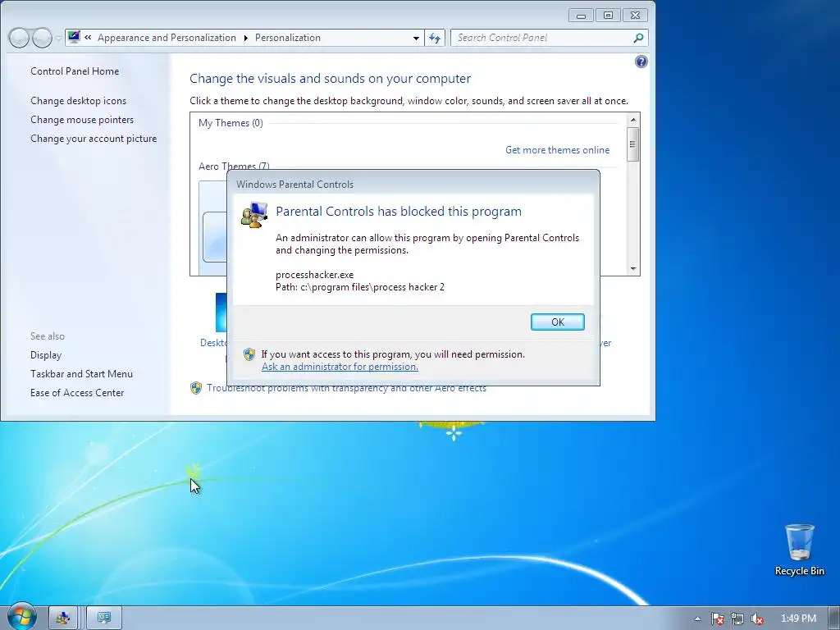Open Troubleshoot problems with transparency link

tap(347, 388)
